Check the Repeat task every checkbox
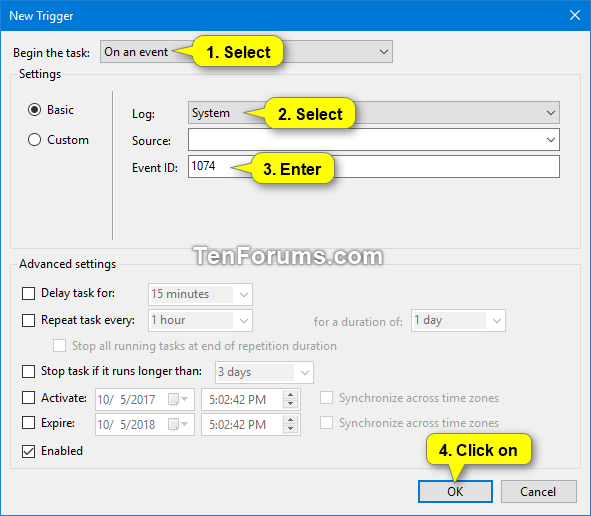The width and height of the screenshot is (591, 516). [28, 320]
